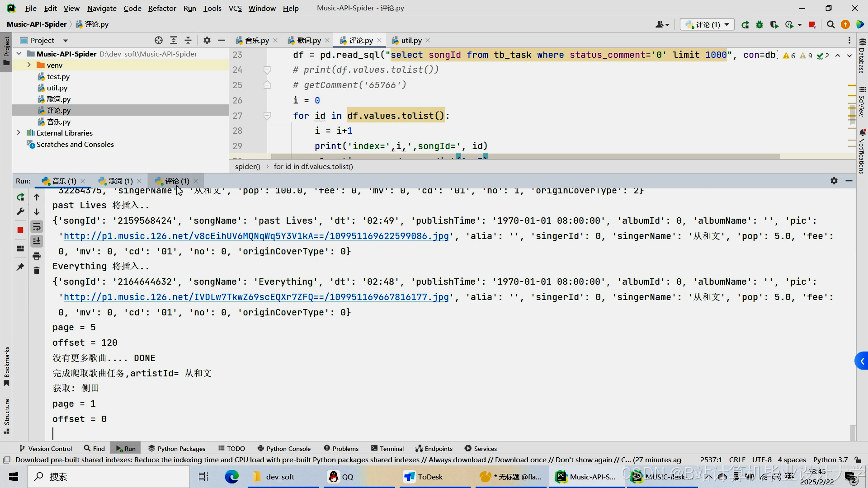868x488 pixels.
Task: Click the Debug bug icon in the toolbar
Action: point(759,25)
